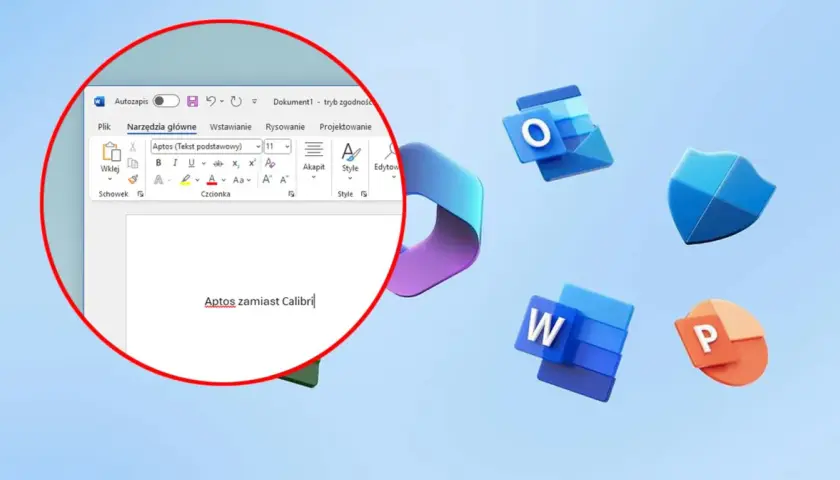Click the Clear Formatting icon
Screen dimensions: 840x480
pyautogui.click(x=270, y=163)
